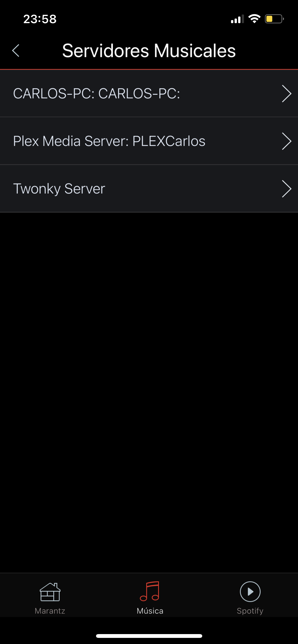Open the Spotify play icon
The image size is (298, 644).
point(250,592)
